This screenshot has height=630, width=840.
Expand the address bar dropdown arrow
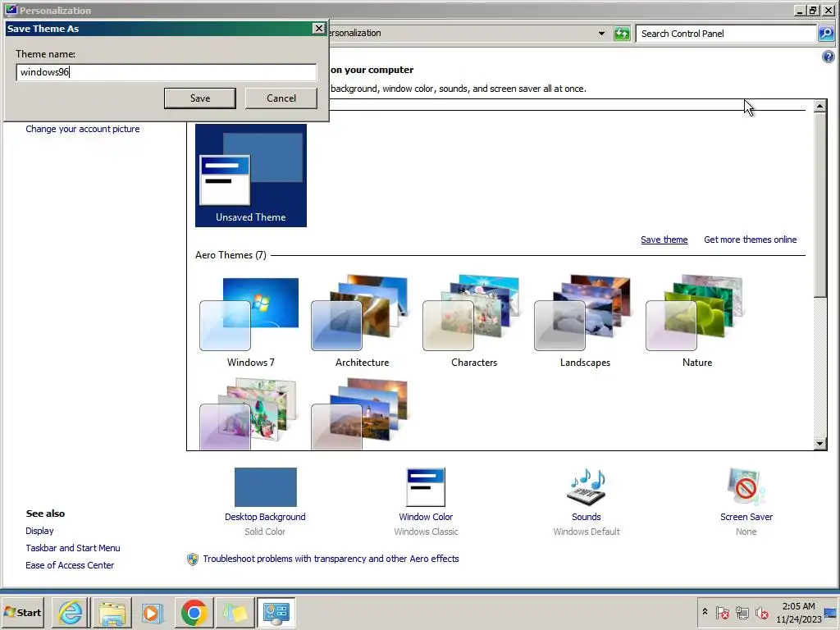coord(601,34)
